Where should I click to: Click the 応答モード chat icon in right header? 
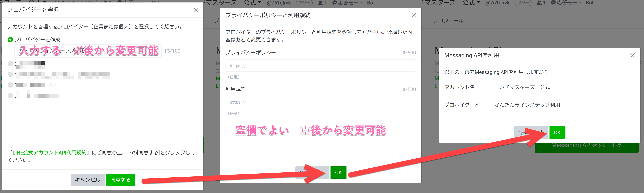click(x=553, y=3)
